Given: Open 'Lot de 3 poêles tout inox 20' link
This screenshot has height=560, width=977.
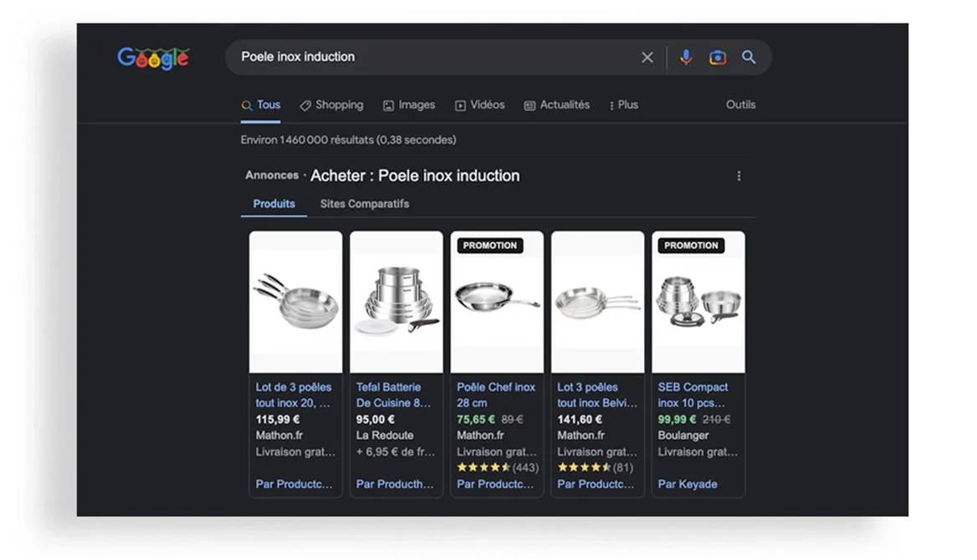Looking at the screenshot, I should point(294,395).
